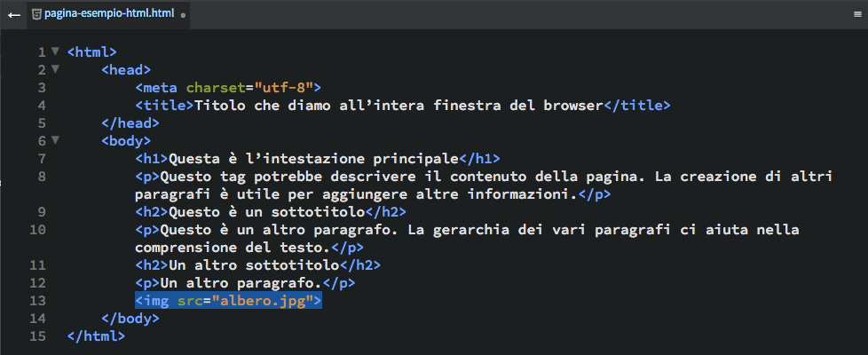This screenshot has height=355, width=868.
Task: Click the highlighted img src albero.jpg line
Action: pos(229,301)
